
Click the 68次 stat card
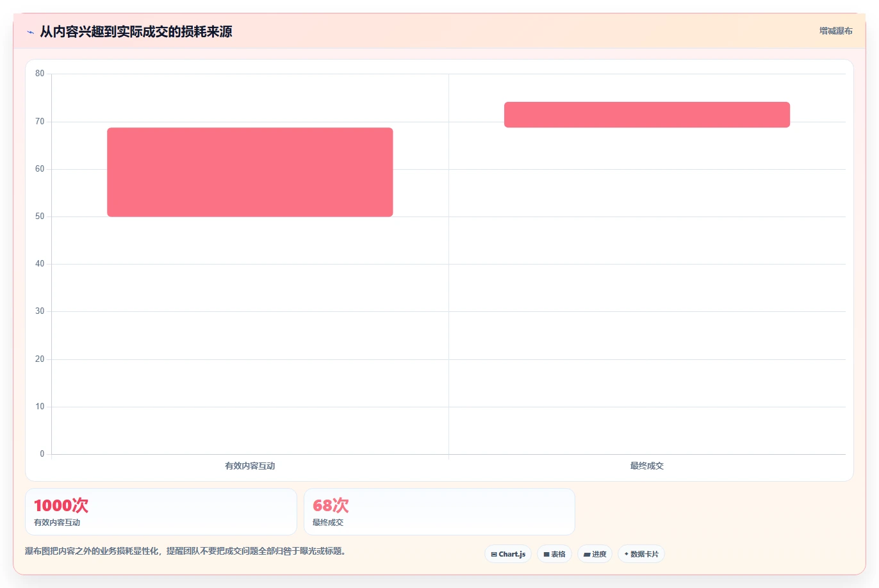[x=439, y=512]
